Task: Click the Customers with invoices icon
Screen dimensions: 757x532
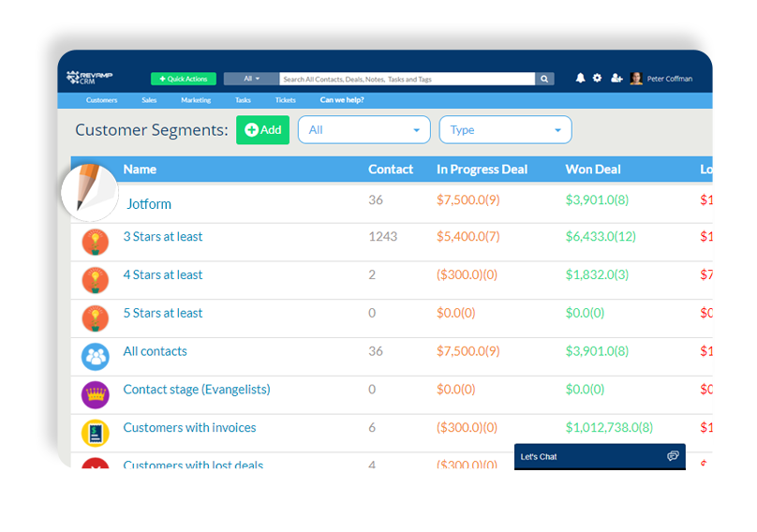Action: point(96,433)
